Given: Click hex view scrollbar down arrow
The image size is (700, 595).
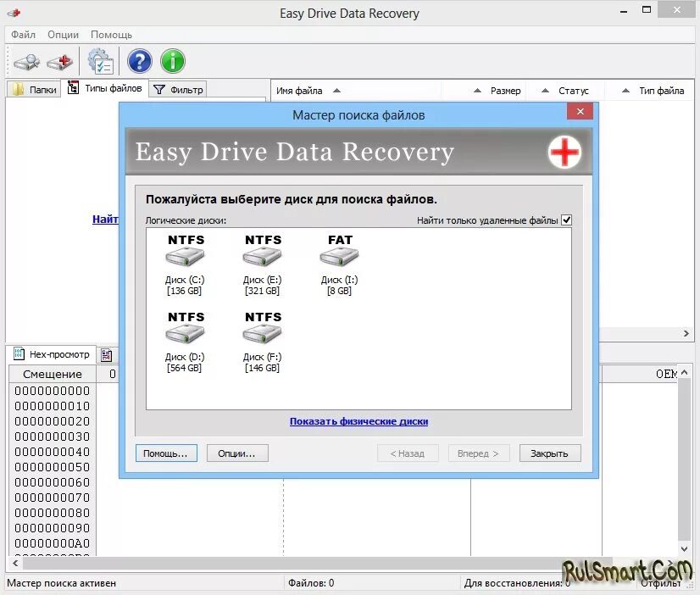Looking at the screenshot, I should (x=685, y=549).
